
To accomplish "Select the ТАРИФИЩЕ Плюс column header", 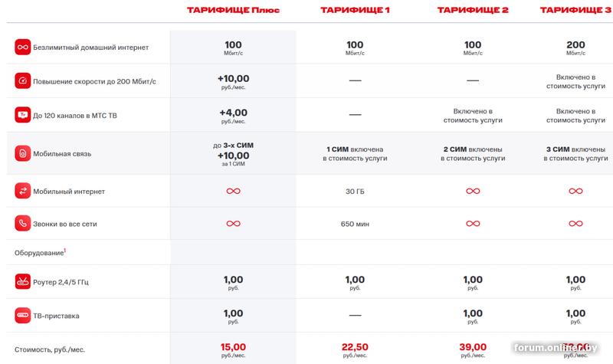I will click(x=233, y=11).
